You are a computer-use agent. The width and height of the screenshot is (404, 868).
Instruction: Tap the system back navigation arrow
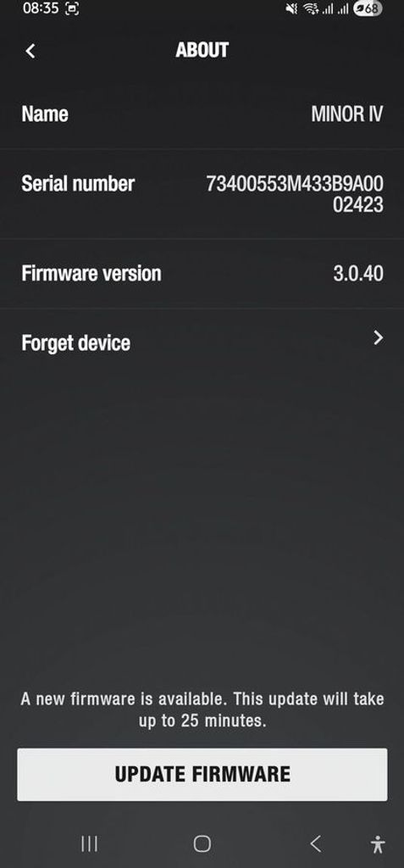pyautogui.click(x=315, y=843)
